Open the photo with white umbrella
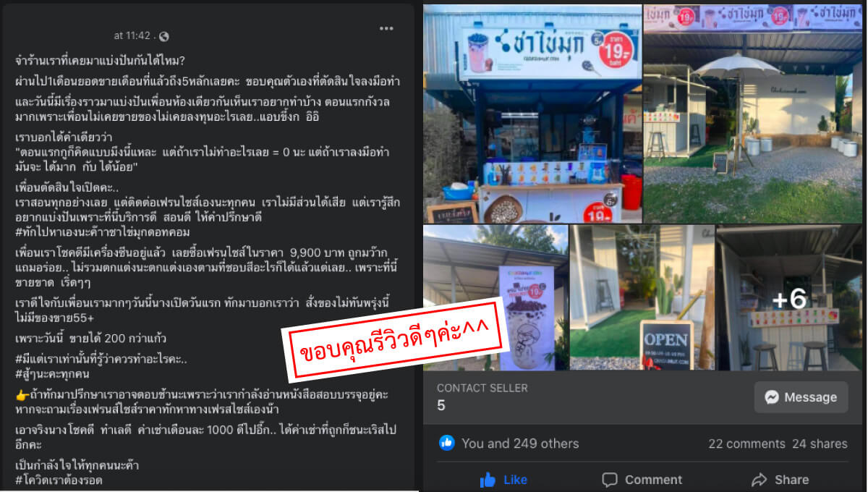 tap(752, 114)
